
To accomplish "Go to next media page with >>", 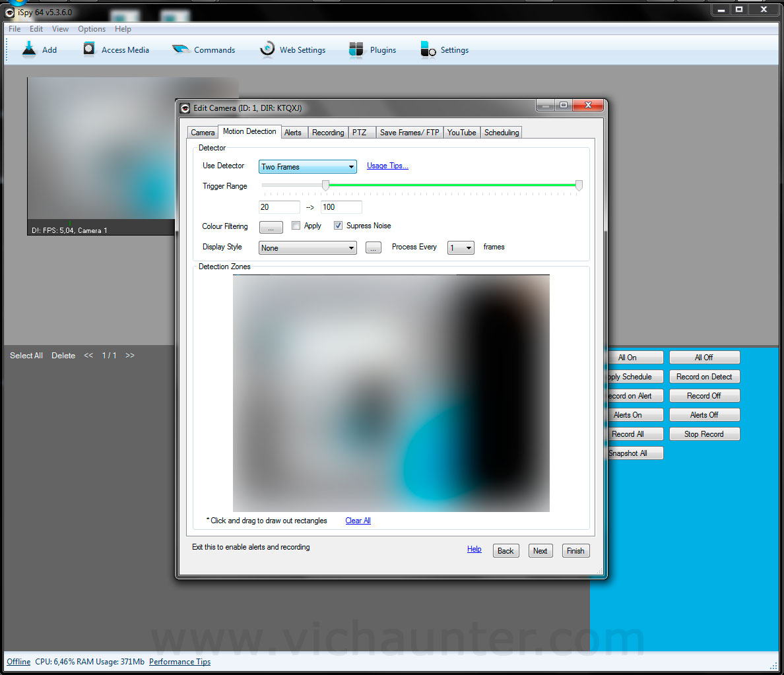I will click(x=130, y=356).
